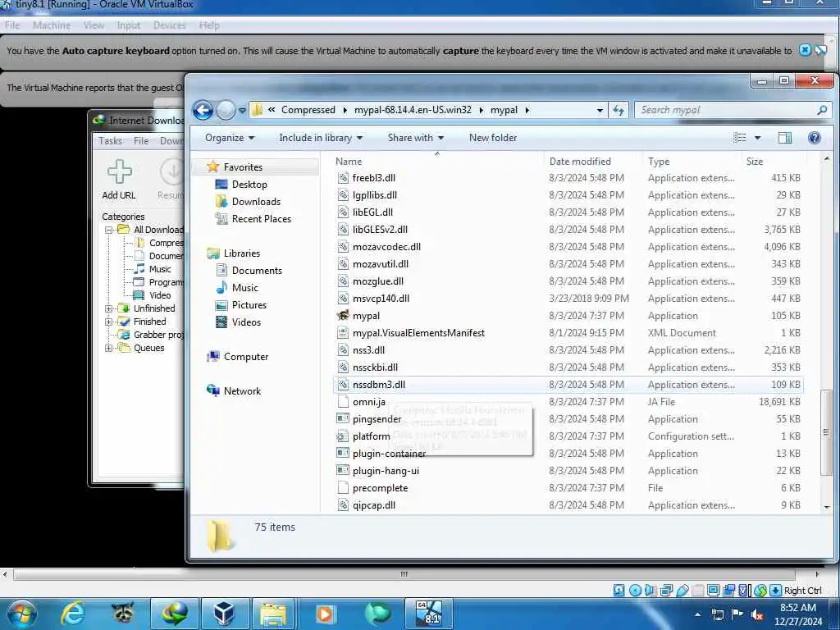Collapse the All Downloads category in IDM

click(x=109, y=230)
